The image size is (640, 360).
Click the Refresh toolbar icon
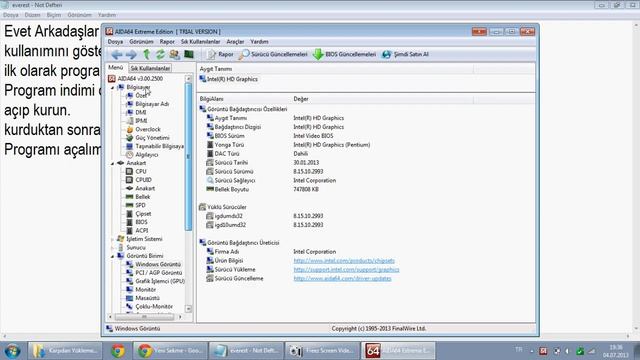click(x=160, y=54)
